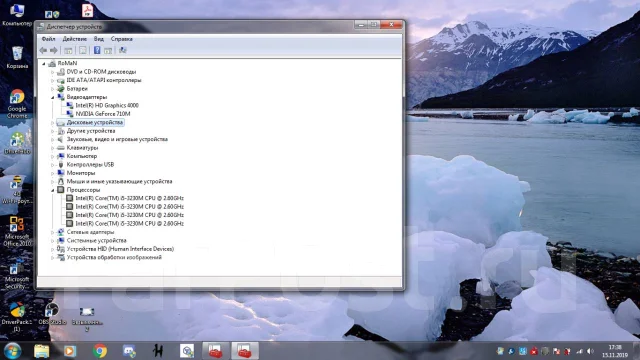Open the Справка menu
The height and width of the screenshot is (360, 640).
tap(122, 39)
